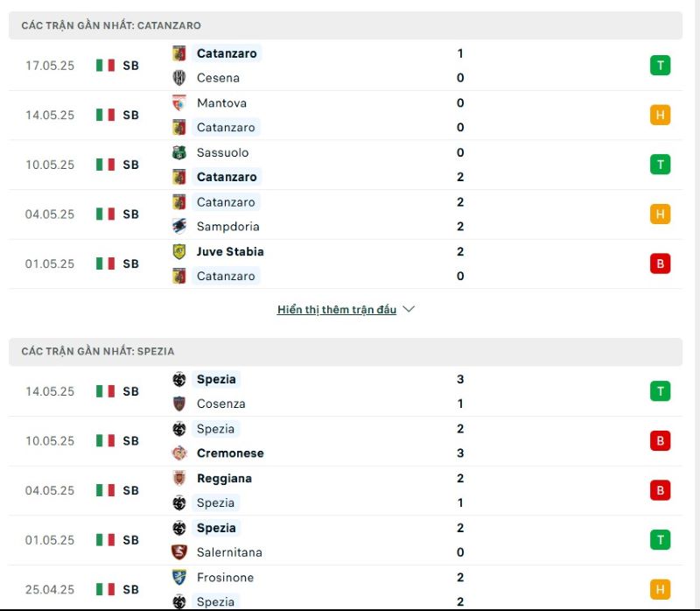Click the Mantova team crest icon
700x611 pixels.
[179, 102]
